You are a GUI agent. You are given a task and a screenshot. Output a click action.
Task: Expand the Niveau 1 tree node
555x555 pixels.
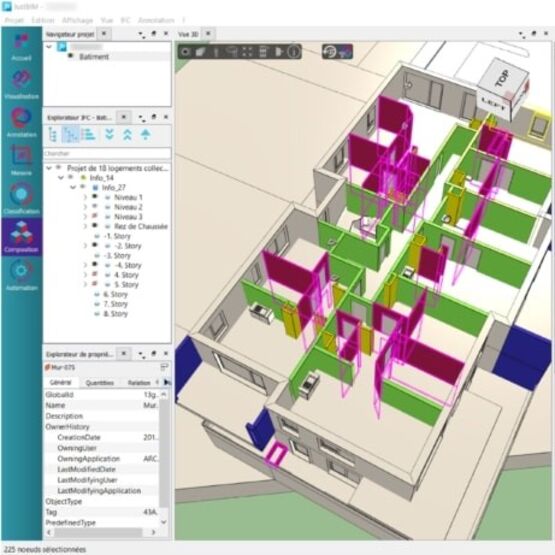pyautogui.click(x=85, y=197)
